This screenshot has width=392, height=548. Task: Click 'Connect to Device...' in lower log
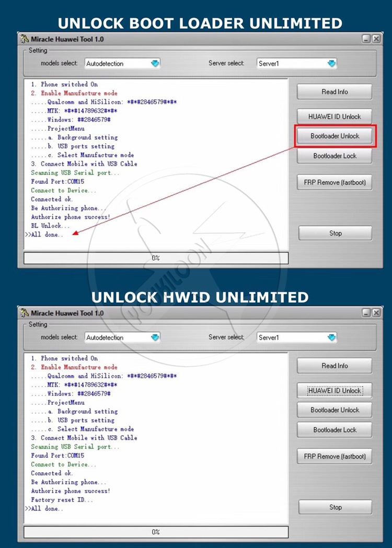point(63,464)
